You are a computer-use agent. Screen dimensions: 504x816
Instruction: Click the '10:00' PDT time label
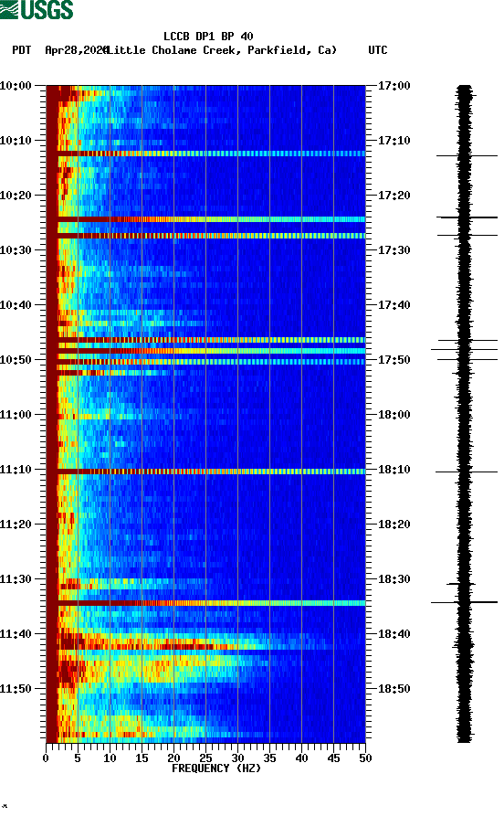pyautogui.click(x=16, y=85)
